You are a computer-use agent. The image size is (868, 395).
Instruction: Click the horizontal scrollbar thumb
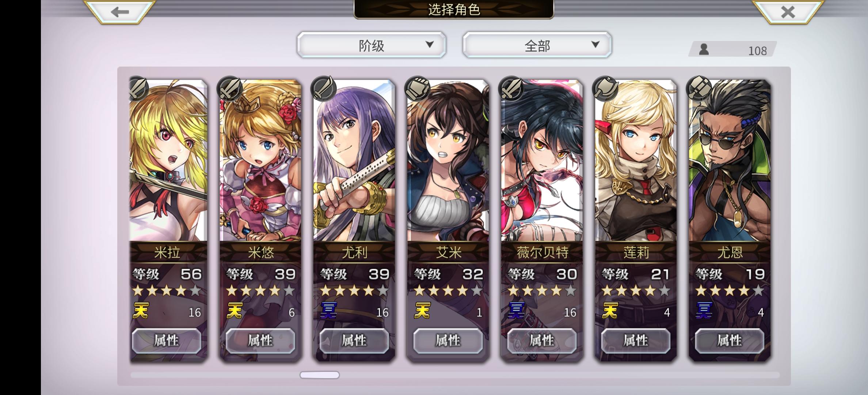(x=320, y=375)
